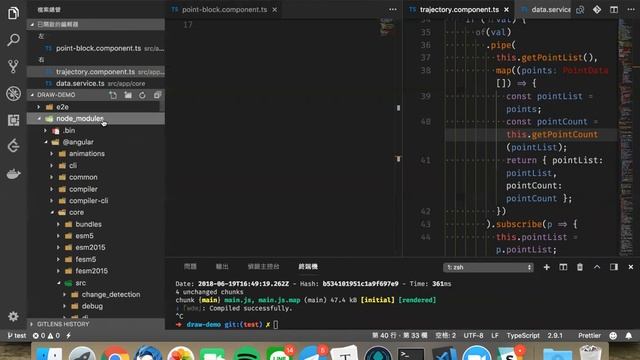This screenshot has height=360, width=640.
Task: Change the TypeScript language mode
Action: [x=523, y=336]
